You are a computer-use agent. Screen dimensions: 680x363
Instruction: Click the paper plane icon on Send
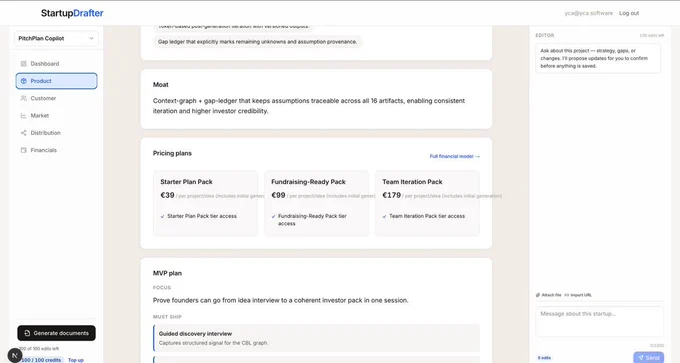(641, 358)
